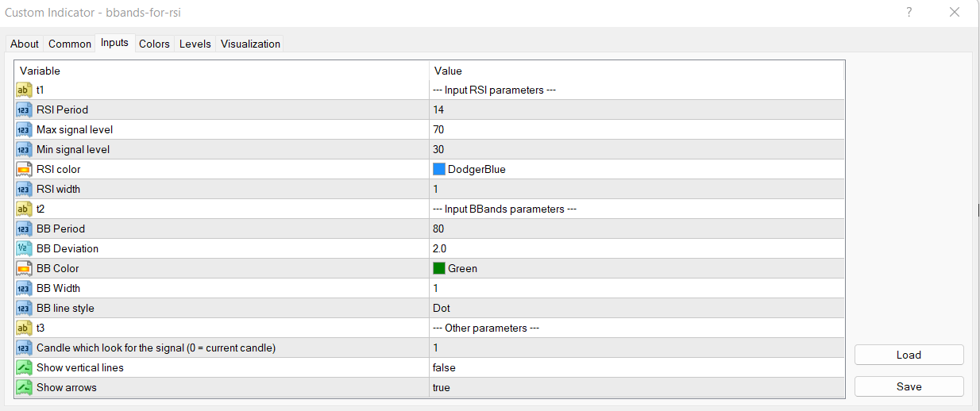980x411 pixels.
Task: Switch to the Colors tab
Action: point(154,44)
